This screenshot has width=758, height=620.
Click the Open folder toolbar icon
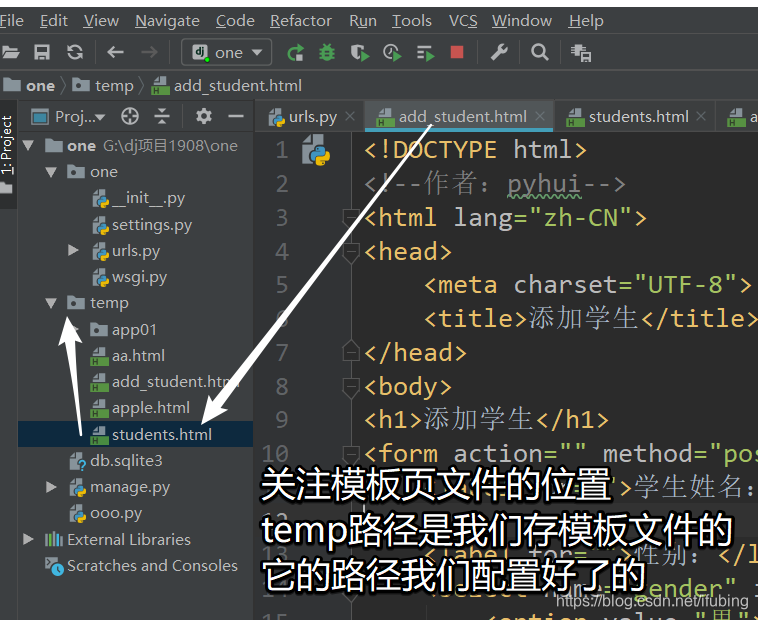tap(10, 52)
